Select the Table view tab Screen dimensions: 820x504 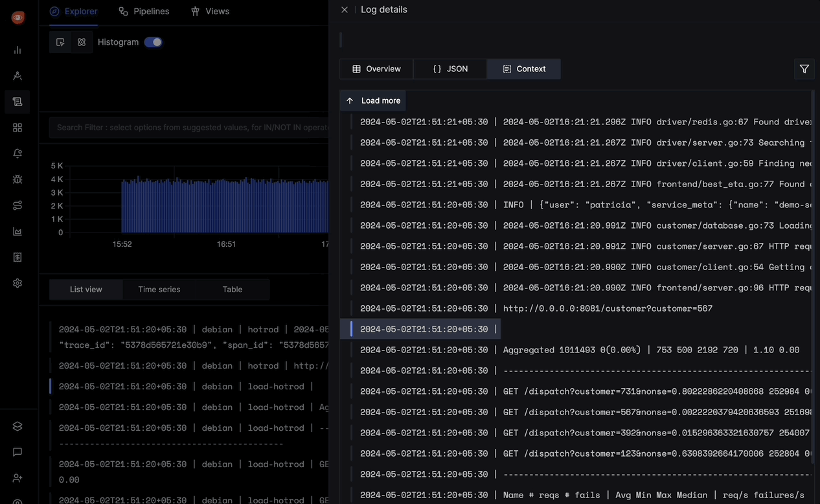pyautogui.click(x=233, y=290)
